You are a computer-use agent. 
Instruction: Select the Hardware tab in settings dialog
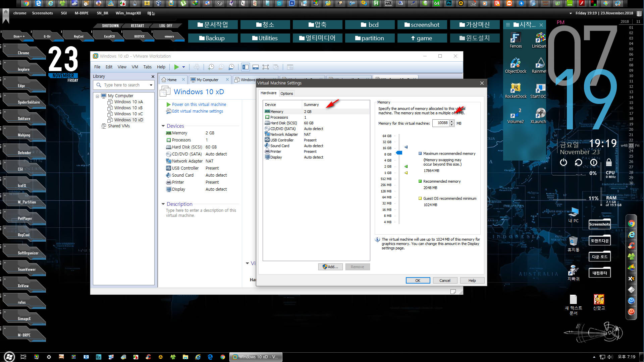(268, 93)
